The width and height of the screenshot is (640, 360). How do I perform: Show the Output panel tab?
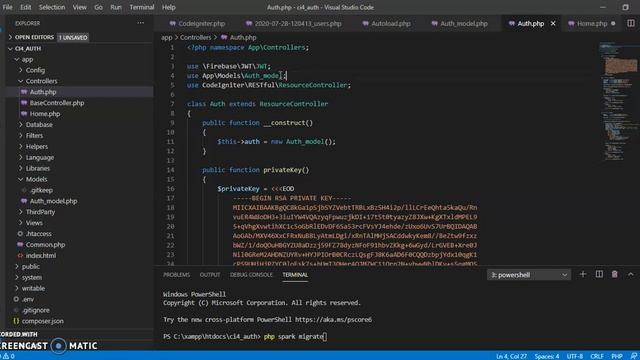coord(210,275)
